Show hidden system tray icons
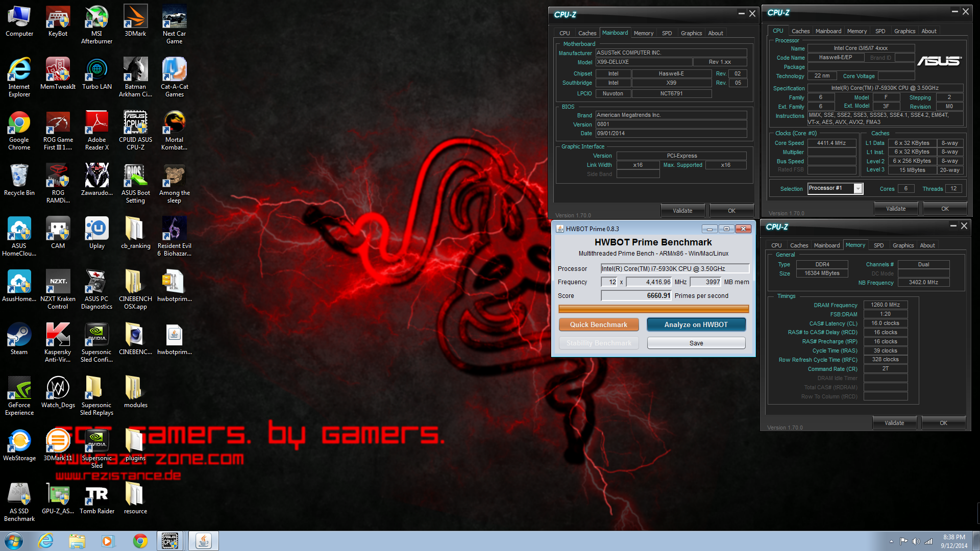Viewport: 980px width, 551px height. (x=891, y=541)
